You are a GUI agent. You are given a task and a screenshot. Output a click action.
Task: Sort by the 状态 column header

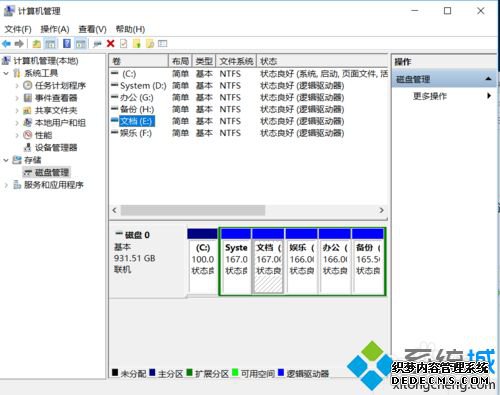pos(322,61)
